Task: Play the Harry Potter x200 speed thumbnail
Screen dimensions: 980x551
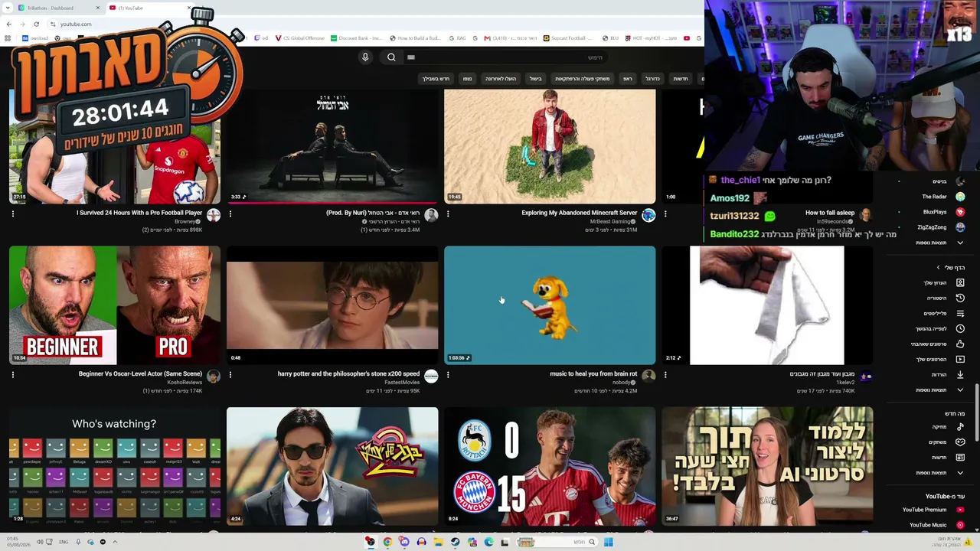Action: point(332,305)
